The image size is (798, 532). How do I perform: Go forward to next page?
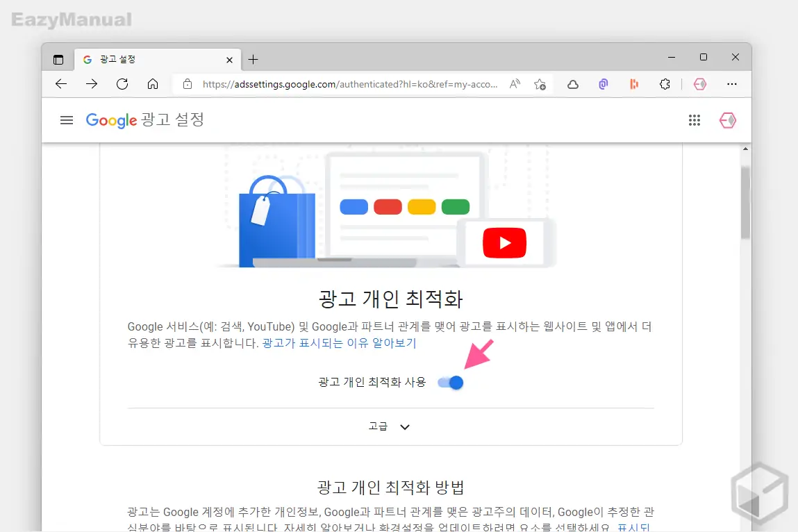pos(92,84)
